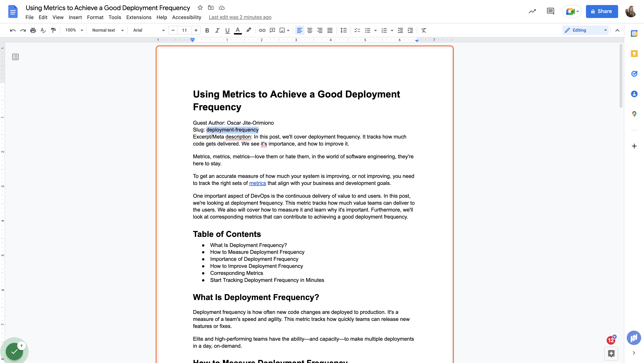Screen dimensions: 644x363
Task: Select the Paint format tool
Action: pyautogui.click(x=53, y=30)
